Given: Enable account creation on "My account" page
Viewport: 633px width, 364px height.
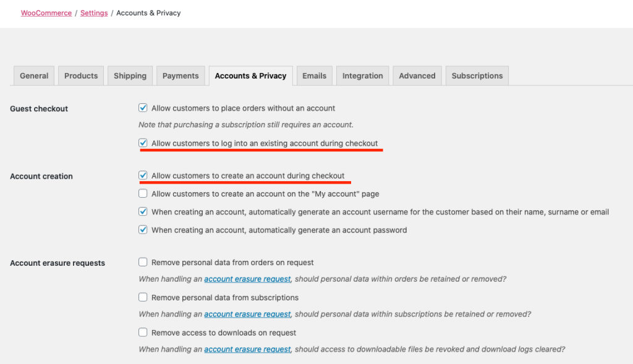Looking at the screenshot, I should pyautogui.click(x=143, y=194).
